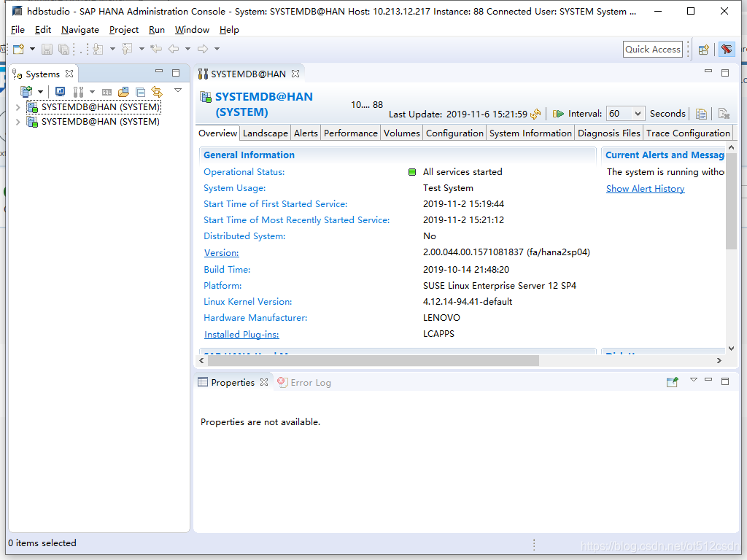This screenshot has width=747, height=560.
Task: Switch to the Volumes tab
Action: pyautogui.click(x=402, y=133)
